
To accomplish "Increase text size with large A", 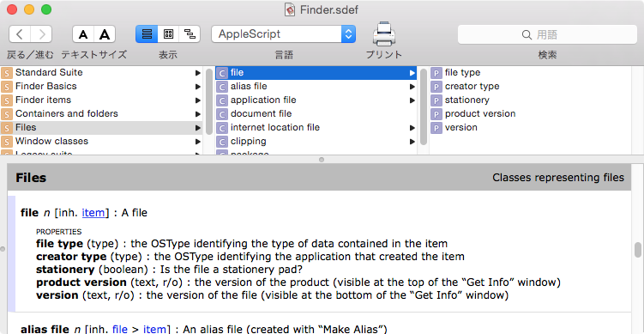I will [105, 34].
